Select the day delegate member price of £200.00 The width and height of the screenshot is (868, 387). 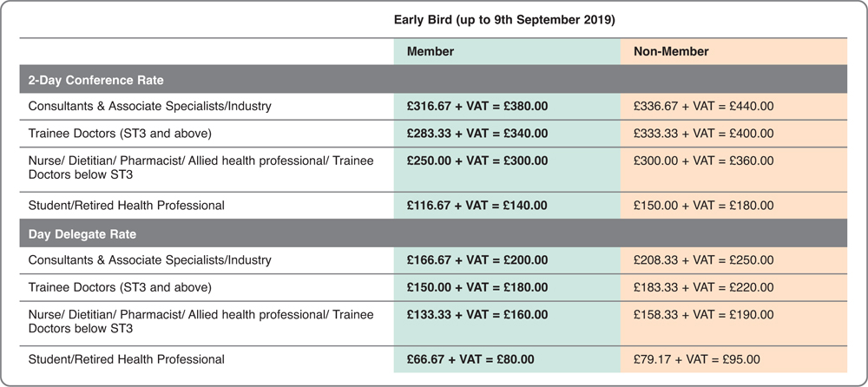click(477, 260)
